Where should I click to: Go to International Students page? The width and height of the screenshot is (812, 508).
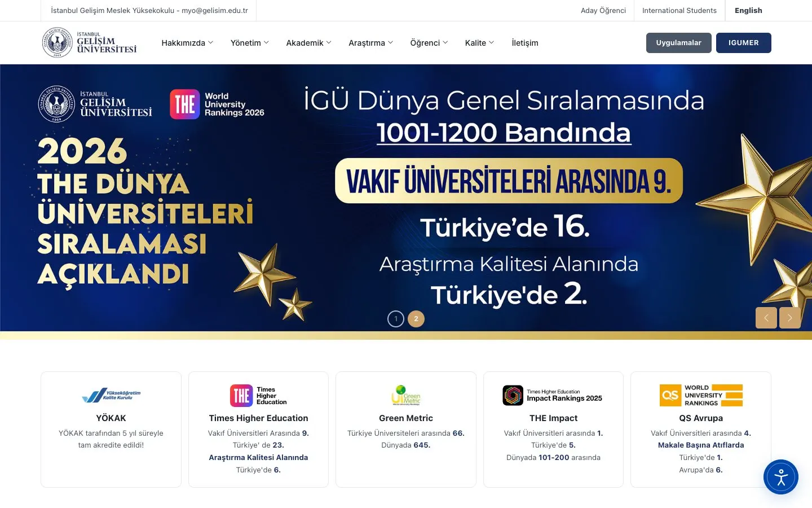679,11
